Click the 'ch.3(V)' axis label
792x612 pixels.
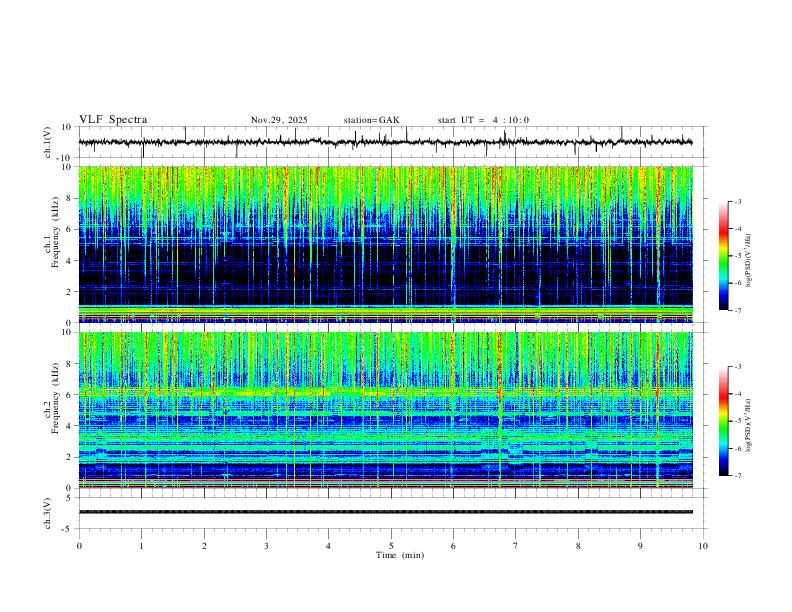pyautogui.click(x=48, y=513)
